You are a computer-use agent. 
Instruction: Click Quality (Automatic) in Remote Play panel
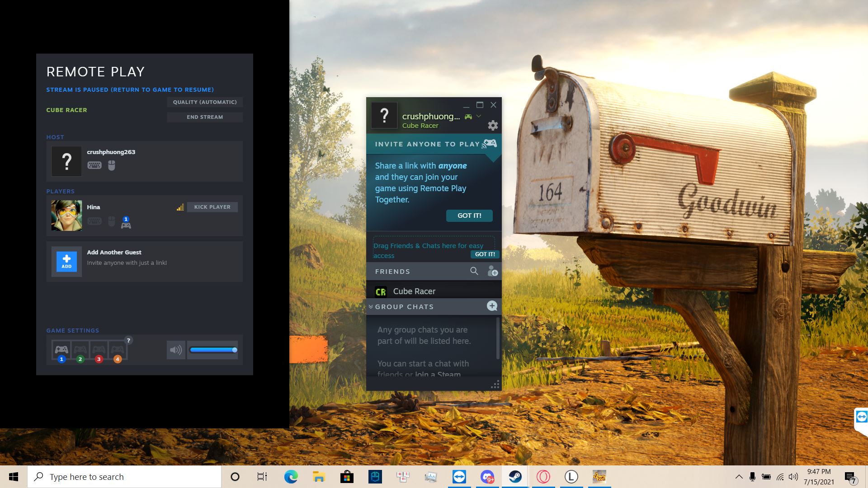(205, 102)
